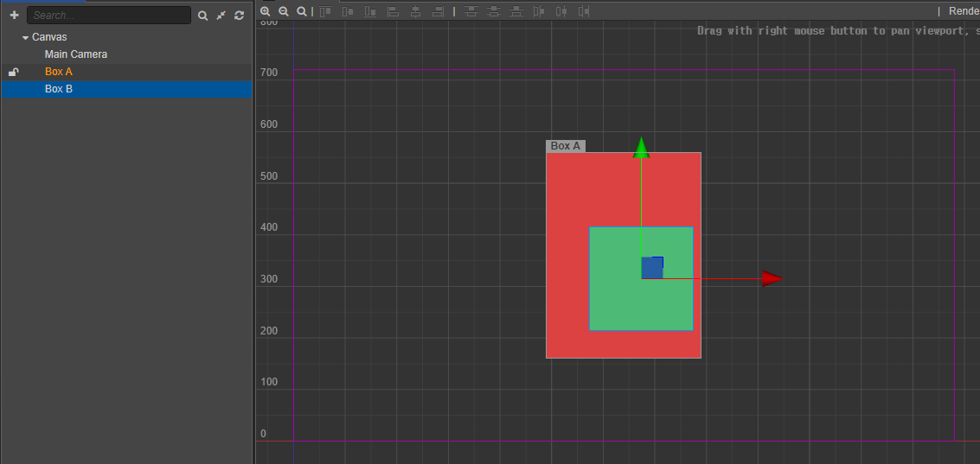This screenshot has height=464, width=980.
Task: Align selected nodes to bottom
Action: tap(370, 11)
